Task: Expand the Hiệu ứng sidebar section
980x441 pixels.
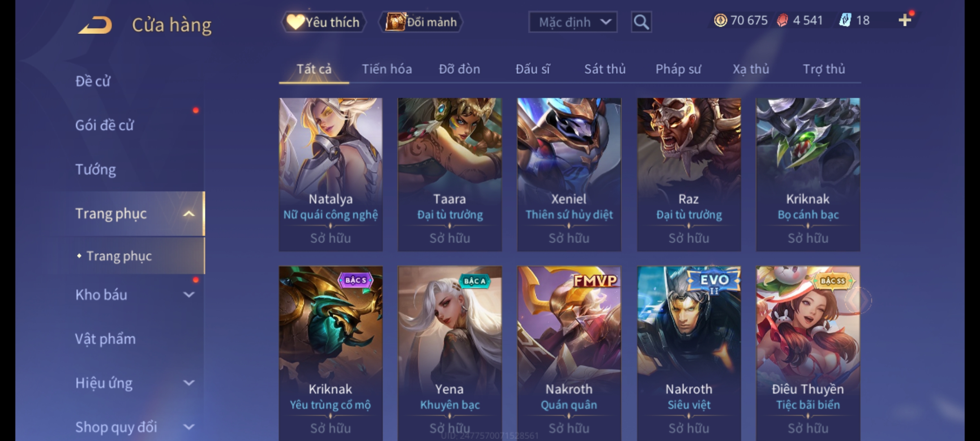Action: tap(189, 383)
